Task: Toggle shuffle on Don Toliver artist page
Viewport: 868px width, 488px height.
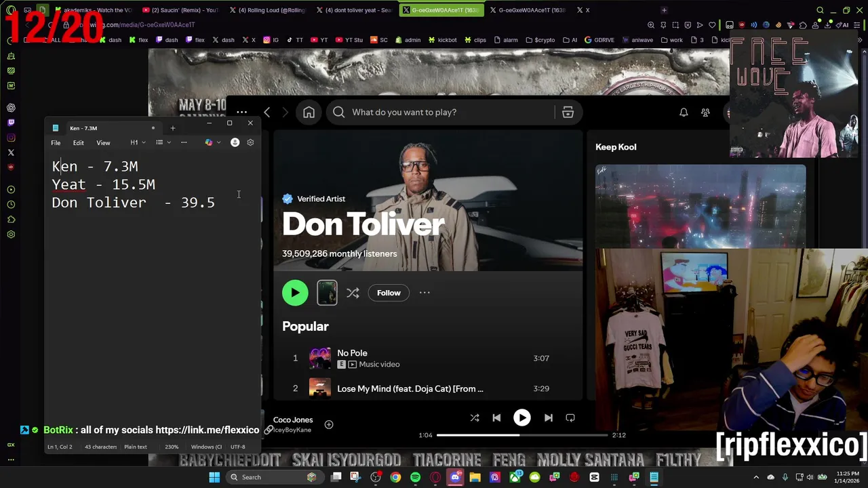Action: (353, 293)
